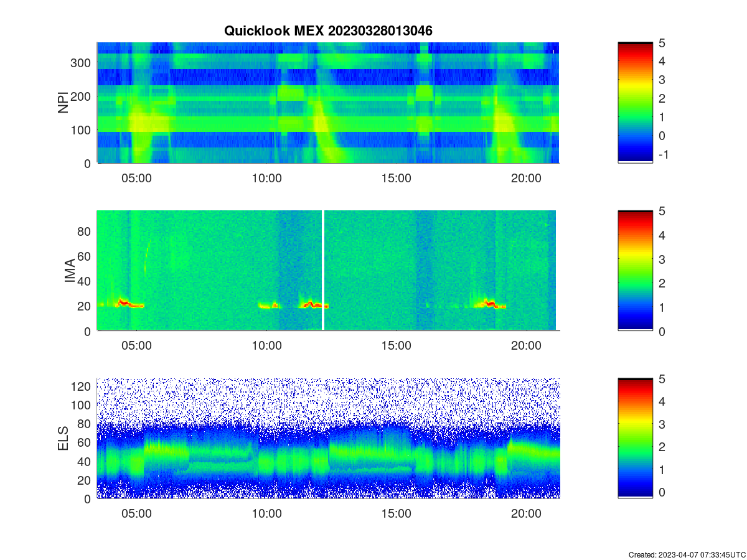
Task: Click the 200 tick on the NPI y-axis
Action: [82, 96]
